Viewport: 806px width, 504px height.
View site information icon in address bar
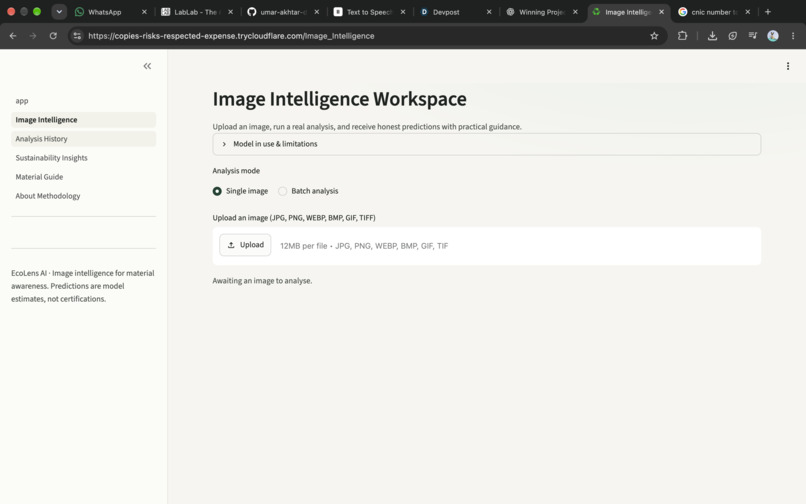click(77, 36)
